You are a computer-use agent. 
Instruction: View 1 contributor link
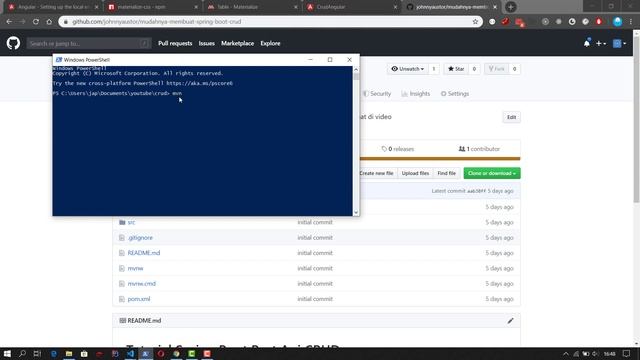tap(479, 149)
